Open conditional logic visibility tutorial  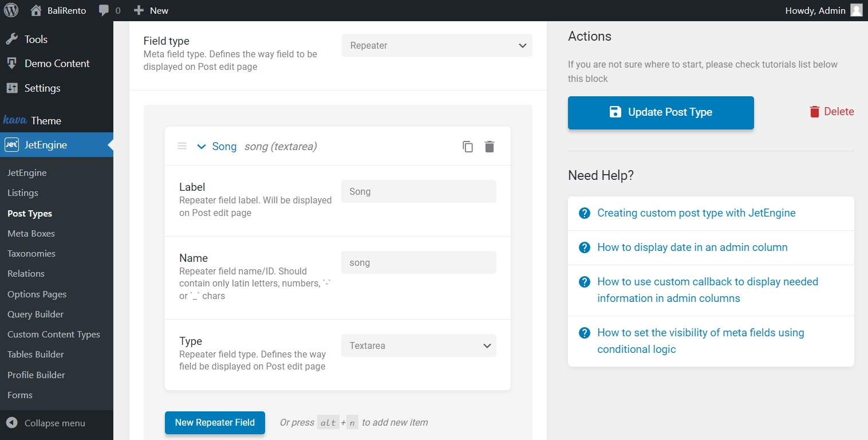coord(701,341)
